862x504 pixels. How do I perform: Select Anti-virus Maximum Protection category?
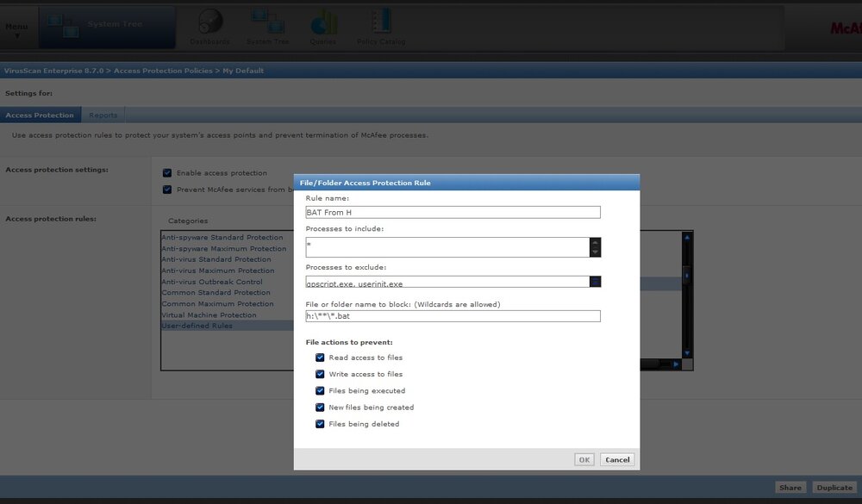tap(218, 271)
